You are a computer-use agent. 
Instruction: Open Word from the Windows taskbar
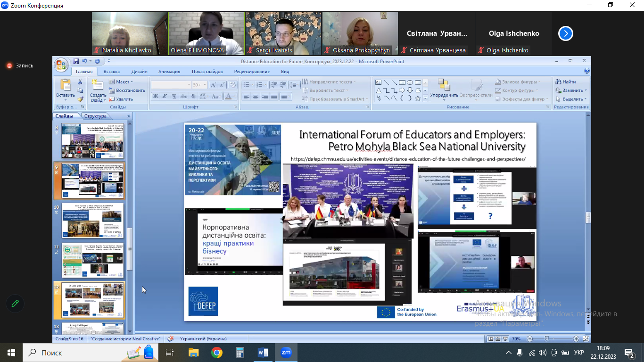tap(263, 352)
